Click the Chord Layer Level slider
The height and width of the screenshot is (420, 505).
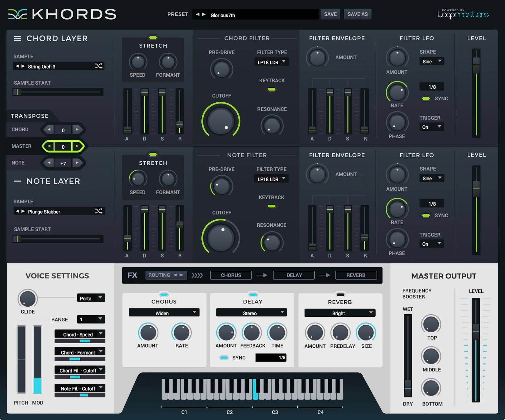pos(476,93)
